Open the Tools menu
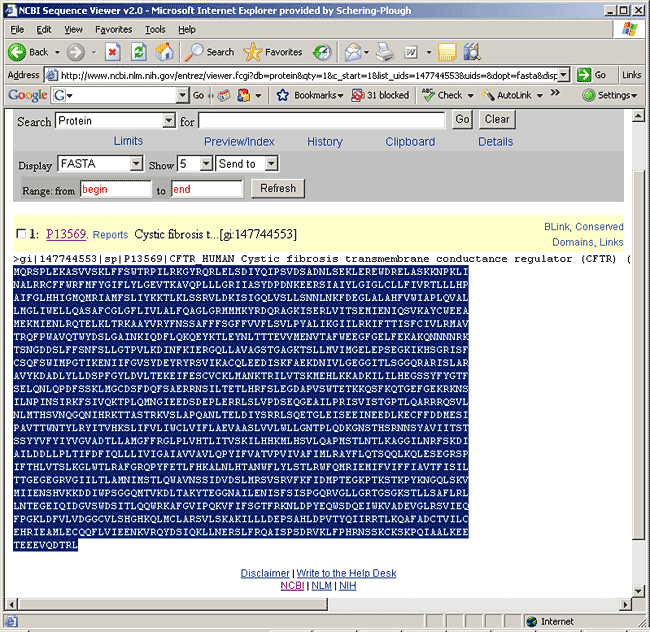Image resolution: width=650 pixels, height=632 pixels. (x=155, y=29)
